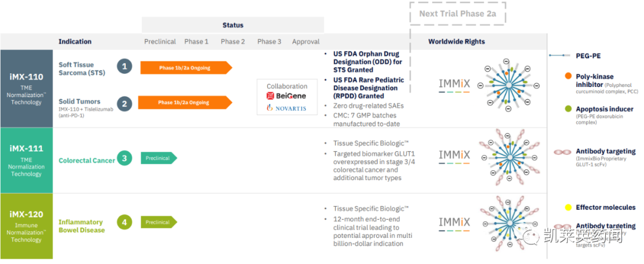Click the IMMIX logo in iMX-120 row
Image resolution: width=644 pixels, height=264 pixels.
tap(454, 223)
